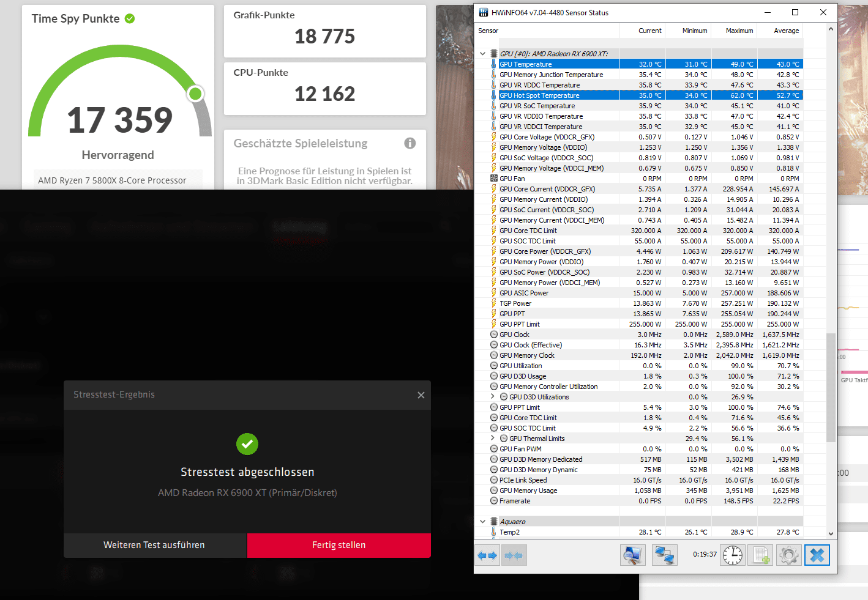Click the thermometer icon of GPU Hot Spot Temperature row
This screenshot has width=868, height=600.
(x=494, y=95)
